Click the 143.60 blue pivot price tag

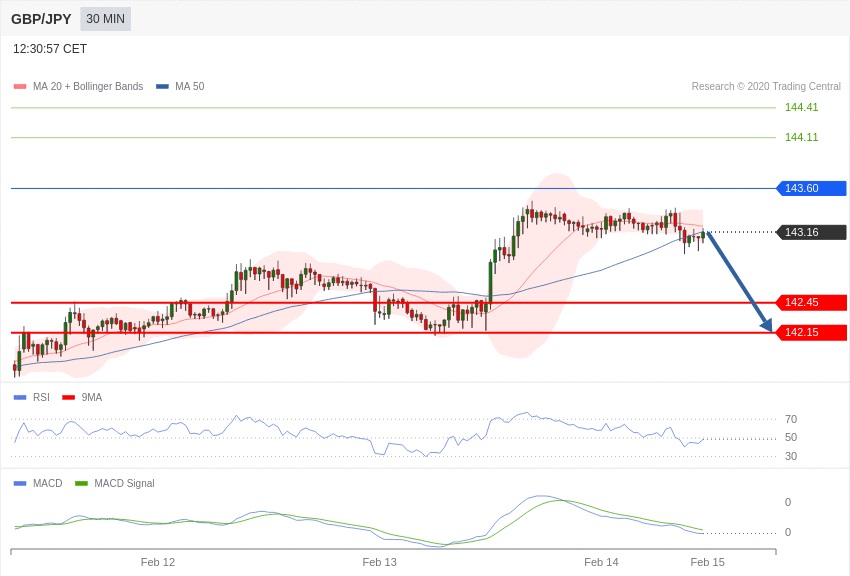(x=812, y=189)
